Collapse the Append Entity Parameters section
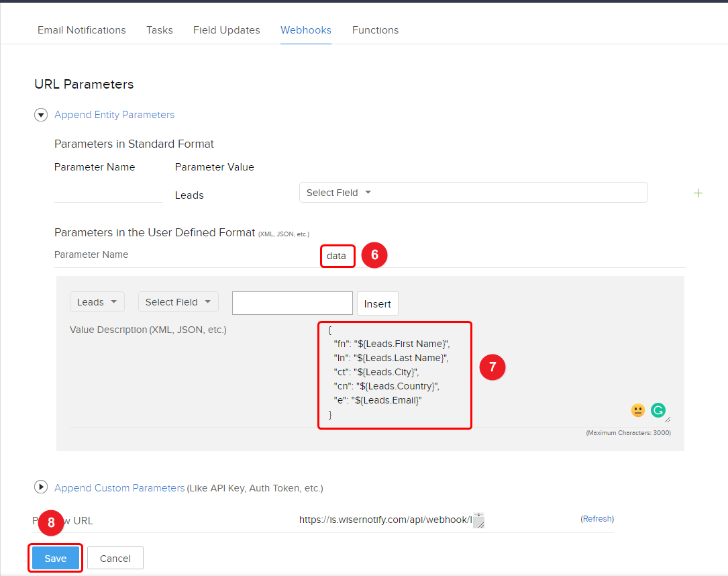Viewport: 728px width, 576px height. tap(41, 115)
